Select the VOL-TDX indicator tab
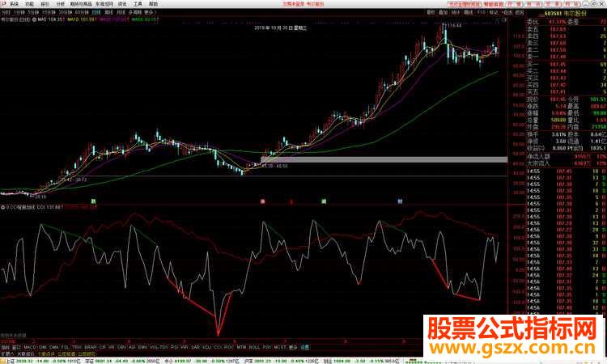 click(x=159, y=347)
